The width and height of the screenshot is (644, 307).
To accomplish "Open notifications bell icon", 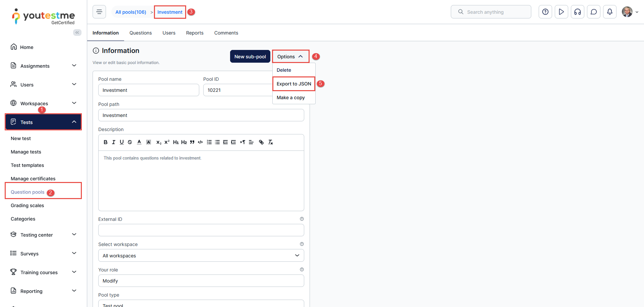I will tap(609, 12).
